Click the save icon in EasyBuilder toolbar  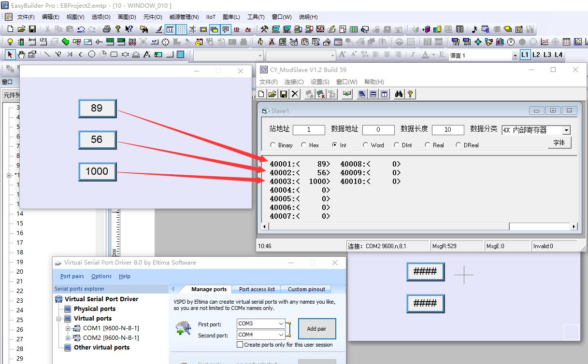pos(32,29)
